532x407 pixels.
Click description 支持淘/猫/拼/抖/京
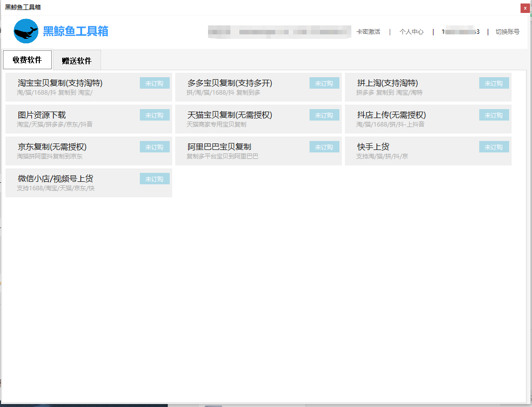[x=382, y=156]
